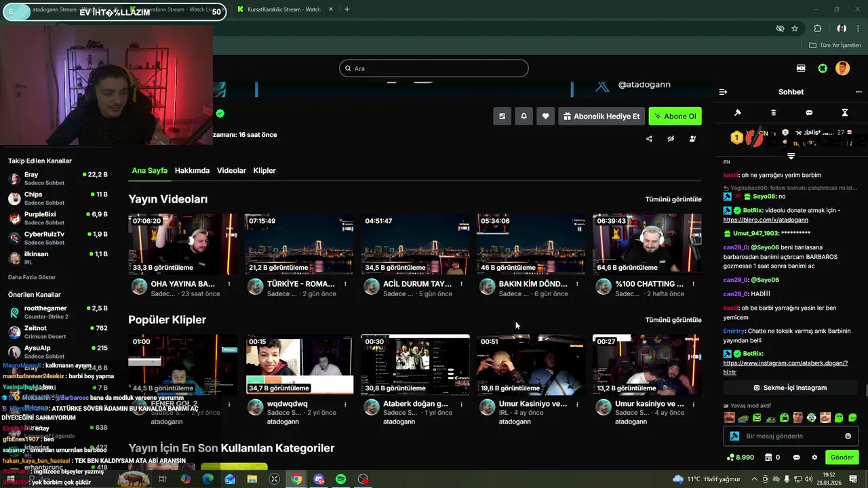
Task: Open the emoji picker in message box
Action: [848, 436]
